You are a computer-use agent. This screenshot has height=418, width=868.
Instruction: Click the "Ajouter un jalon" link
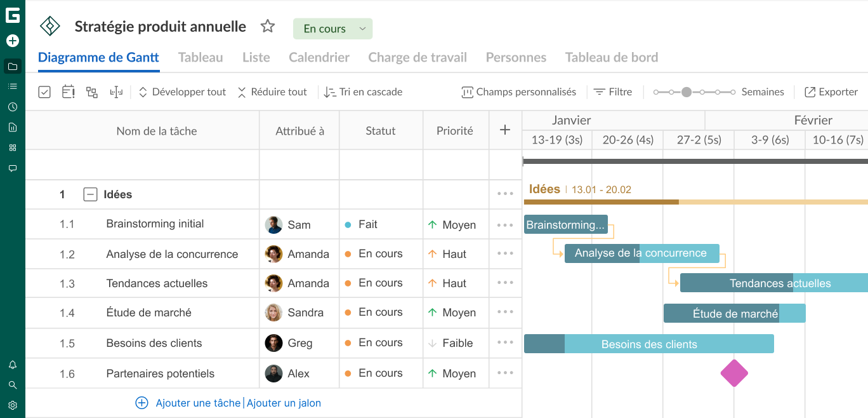(284, 403)
